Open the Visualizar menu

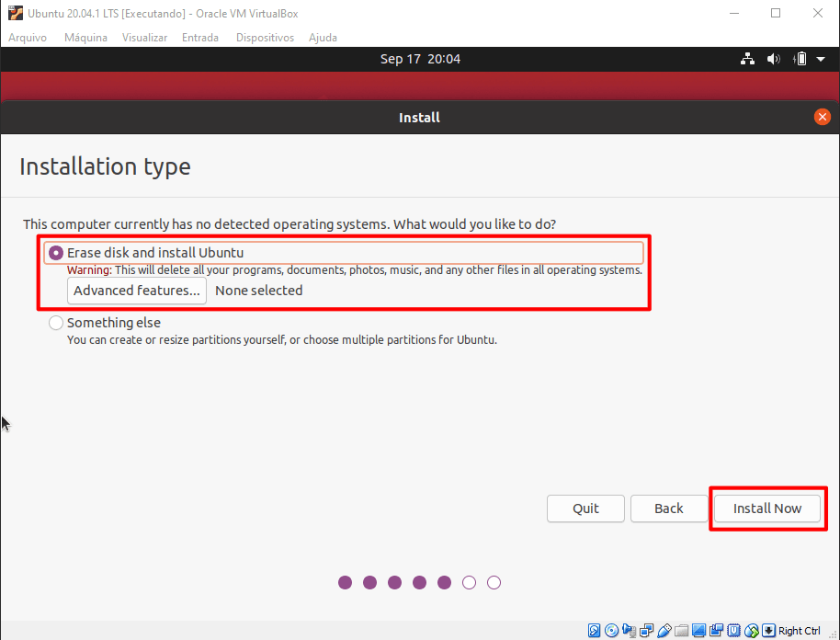coord(144,38)
